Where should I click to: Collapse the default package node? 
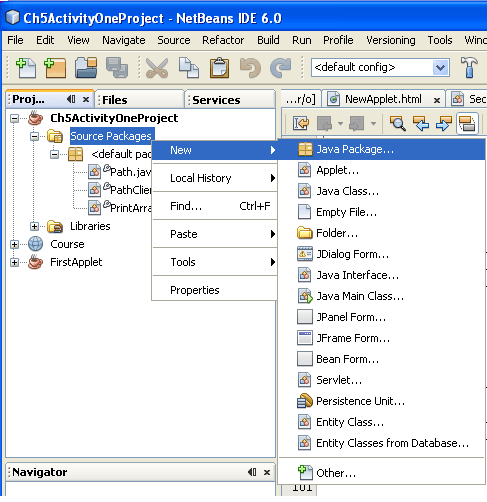(x=54, y=154)
